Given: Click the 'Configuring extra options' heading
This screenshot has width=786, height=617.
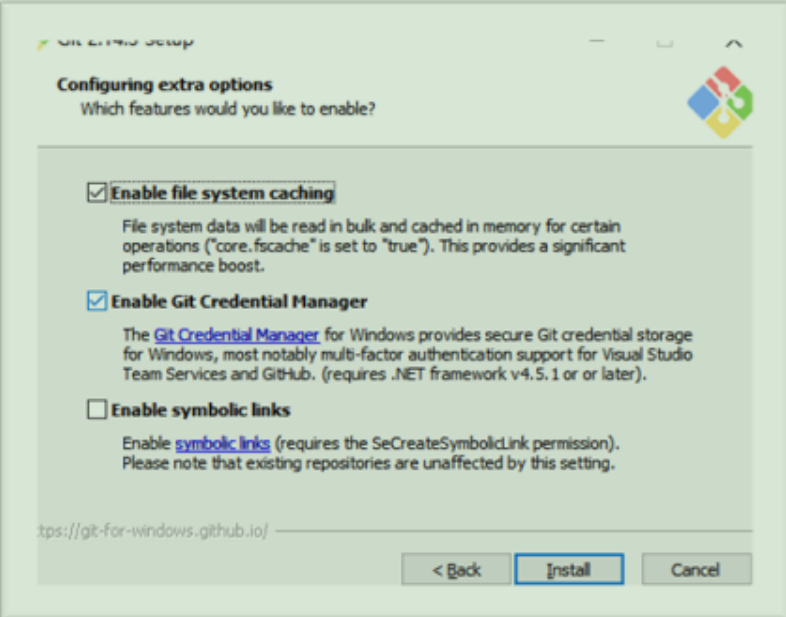Looking at the screenshot, I should coord(164,85).
